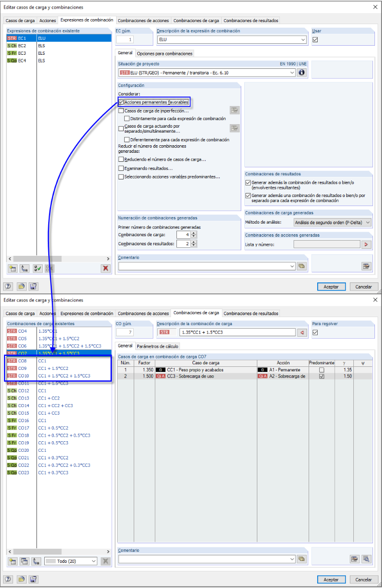Image resolution: width=382 pixels, height=588 pixels.
Task: Click Aceptar in upper dialog
Action: pyautogui.click(x=331, y=287)
